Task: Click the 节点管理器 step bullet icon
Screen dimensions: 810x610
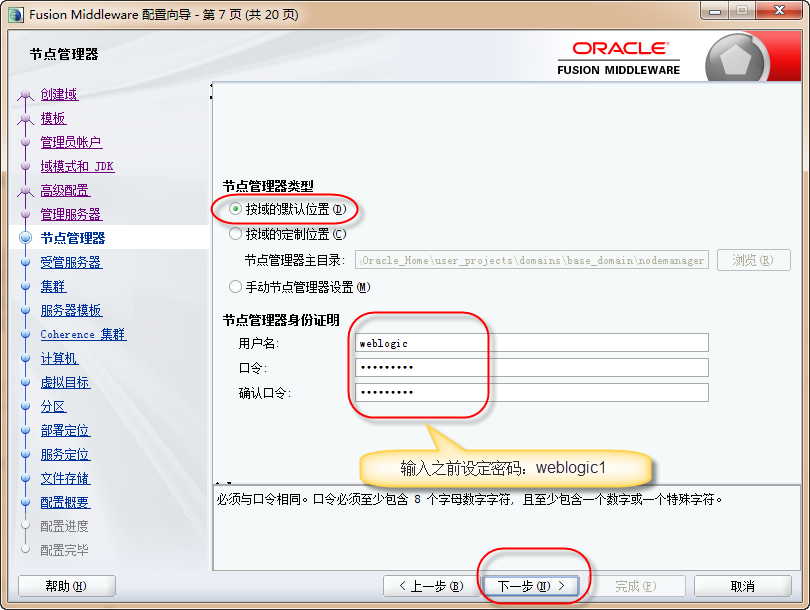Action: tap(25, 238)
